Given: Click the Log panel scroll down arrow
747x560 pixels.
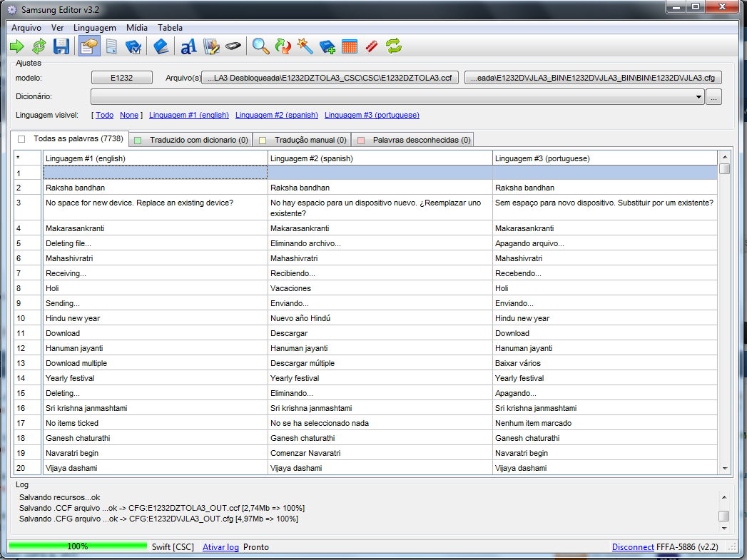Looking at the screenshot, I should pyautogui.click(x=723, y=528).
